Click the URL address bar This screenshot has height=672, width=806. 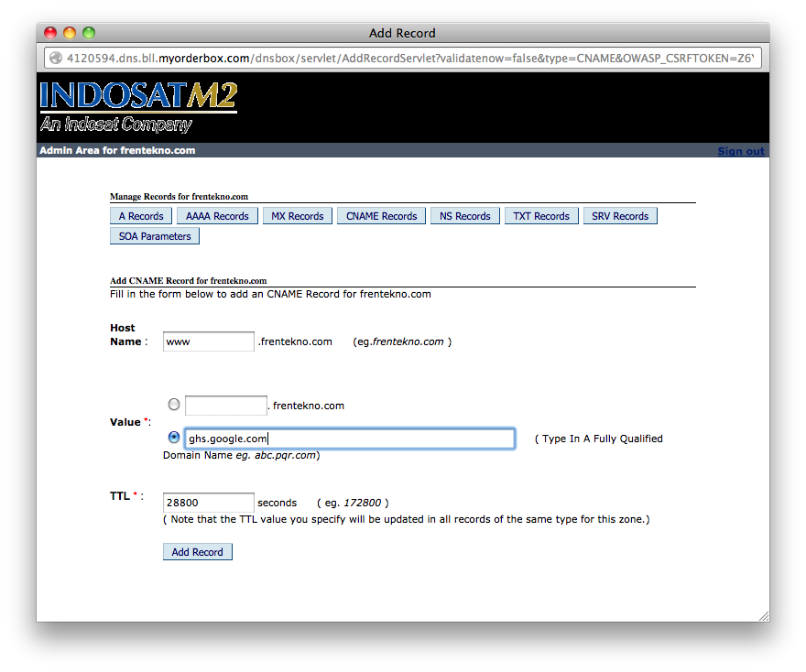(x=402, y=58)
